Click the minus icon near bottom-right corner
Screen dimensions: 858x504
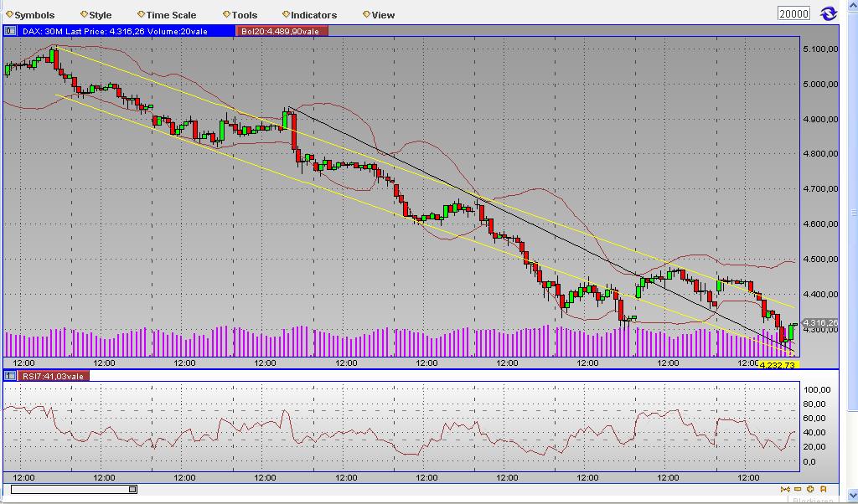[x=797, y=489]
